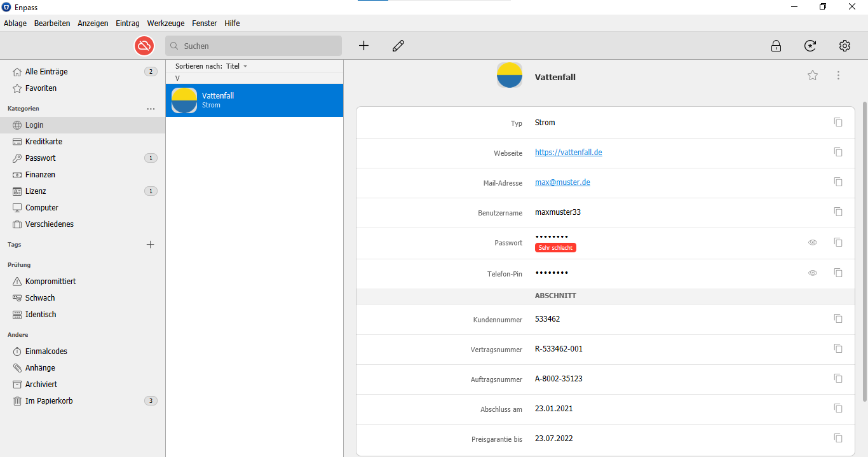Open Anhänge section
868x457 pixels.
coord(83,368)
